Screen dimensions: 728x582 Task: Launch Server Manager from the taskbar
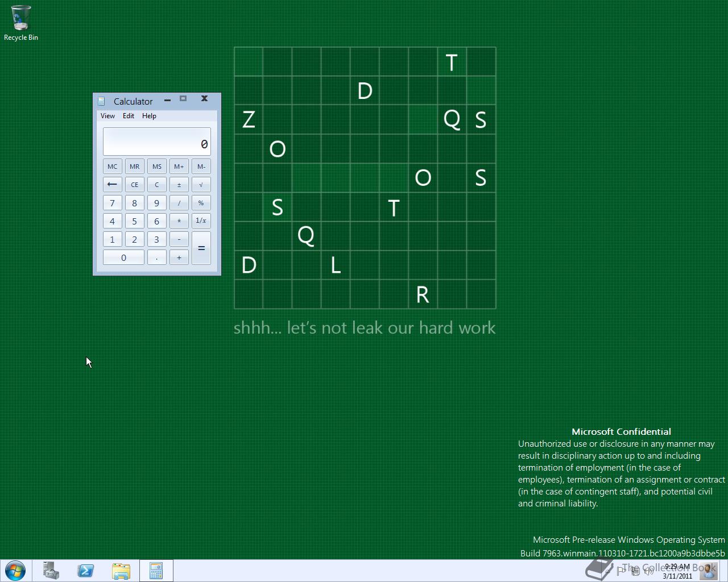(x=51, y=571)
